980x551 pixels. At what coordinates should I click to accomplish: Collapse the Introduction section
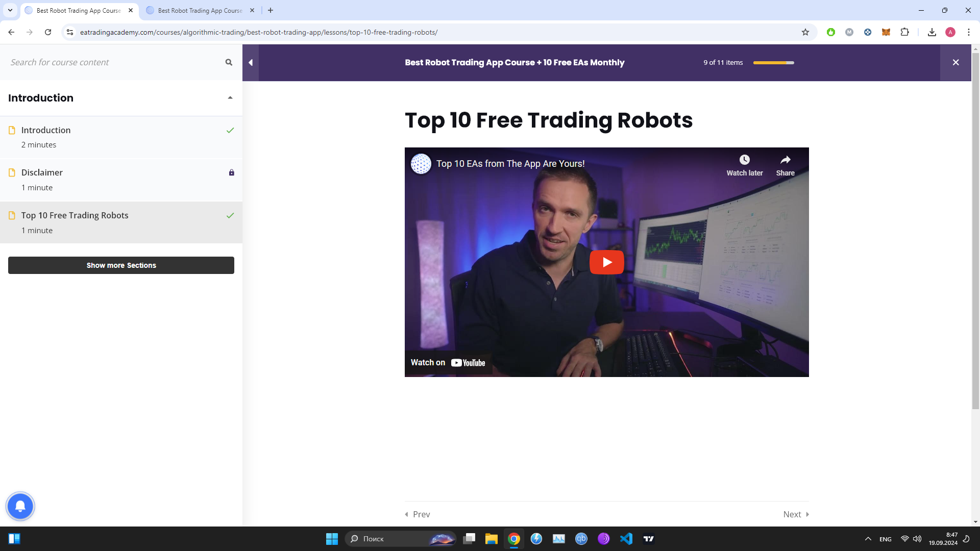(x=230, y=98)
